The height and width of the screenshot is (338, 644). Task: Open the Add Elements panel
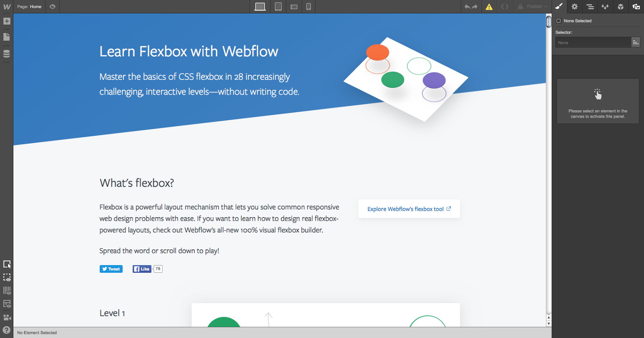pyautogui.click(x=7, y=21)
